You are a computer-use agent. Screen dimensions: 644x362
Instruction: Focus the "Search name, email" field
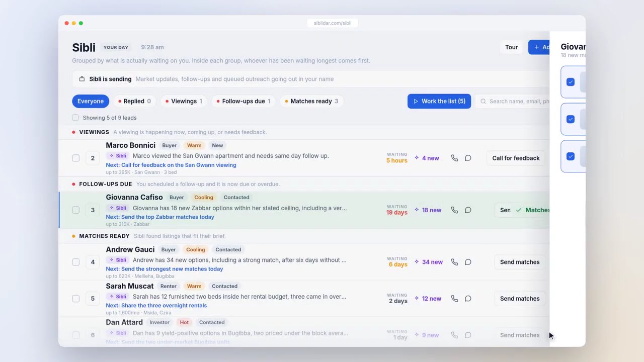pos(512,101)
